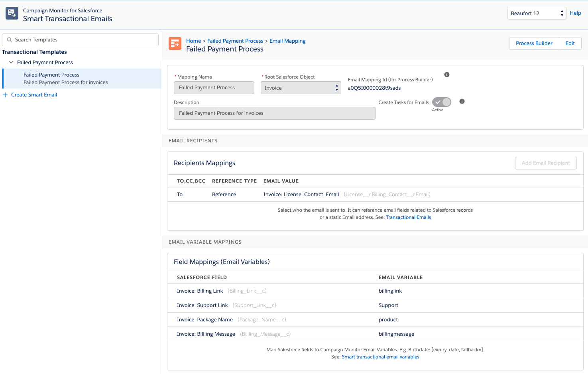The image size is (588, 374).
Task: Click 'Invoice: License: Contact: Email' value
Action: tap(301, 195)
